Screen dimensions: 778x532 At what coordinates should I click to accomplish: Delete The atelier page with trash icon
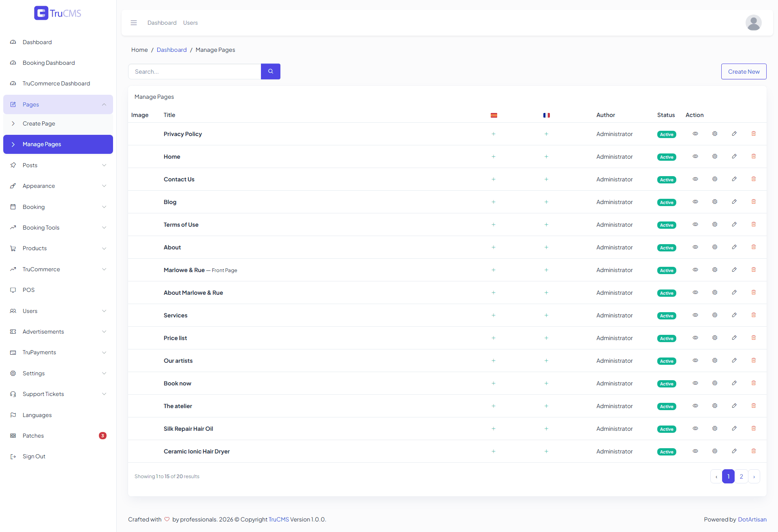coord(754,406)
